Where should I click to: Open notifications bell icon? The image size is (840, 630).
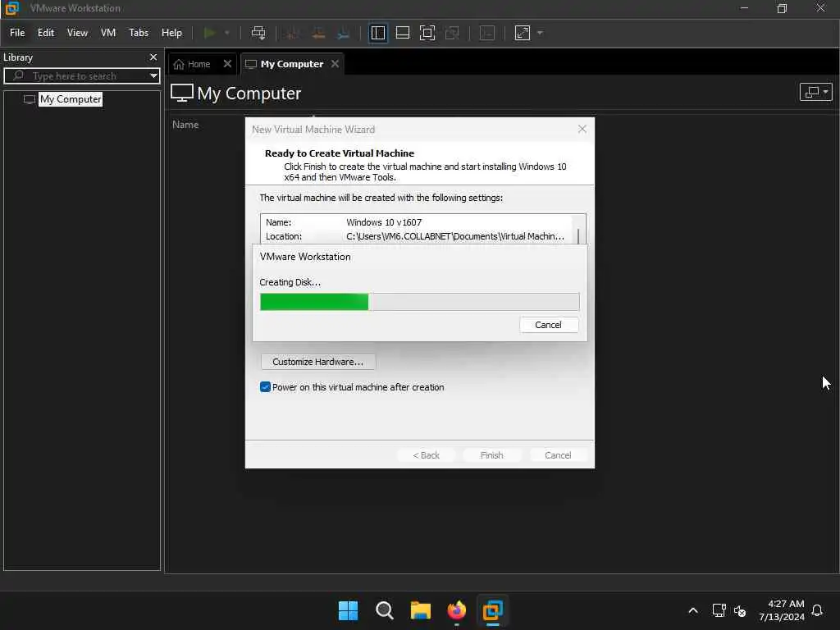817,610
